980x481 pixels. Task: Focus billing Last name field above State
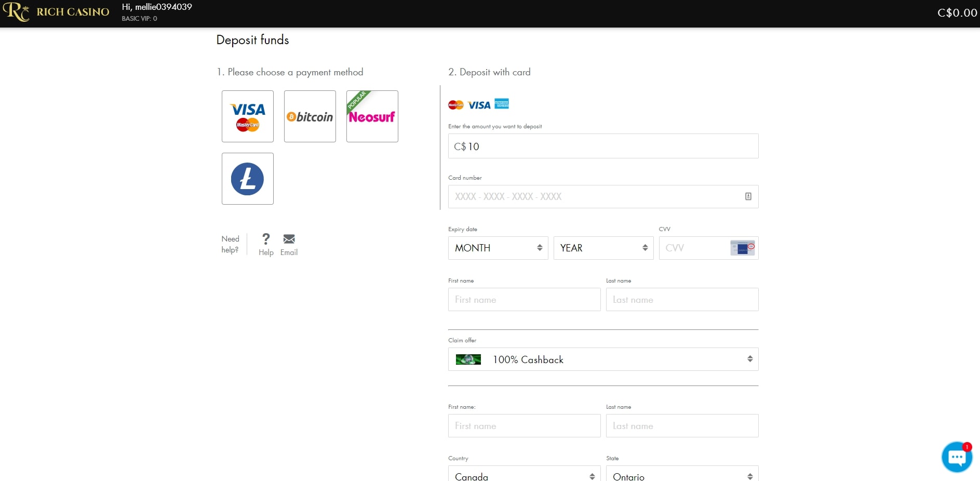pyautogui.click(x=682, y=426)
